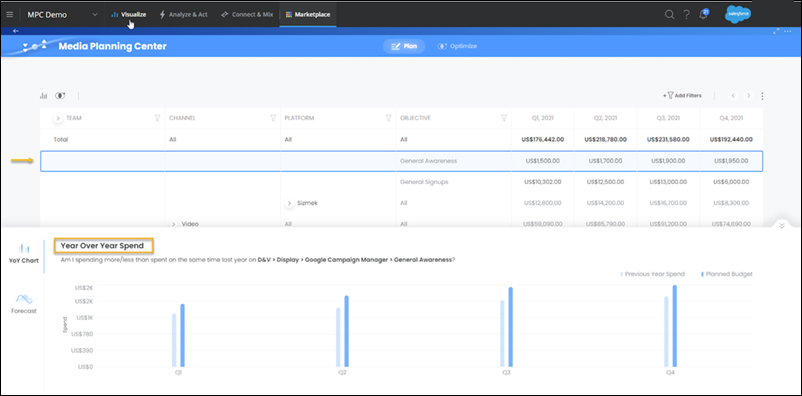The width and height of the screenshot is (802, 396).
Task: Click the US$12,500.00 cell
Action: pos(606,182)
